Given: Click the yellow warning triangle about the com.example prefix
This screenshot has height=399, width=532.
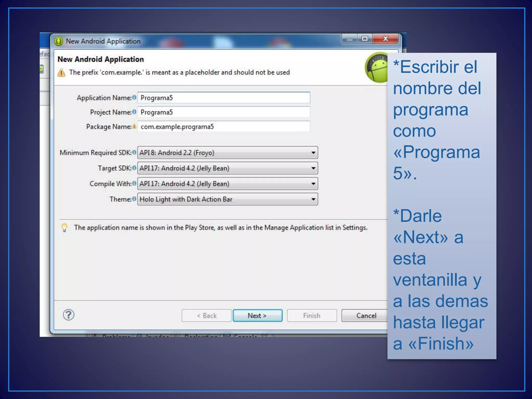Looking at the screenshot, I should pos(61,73).
